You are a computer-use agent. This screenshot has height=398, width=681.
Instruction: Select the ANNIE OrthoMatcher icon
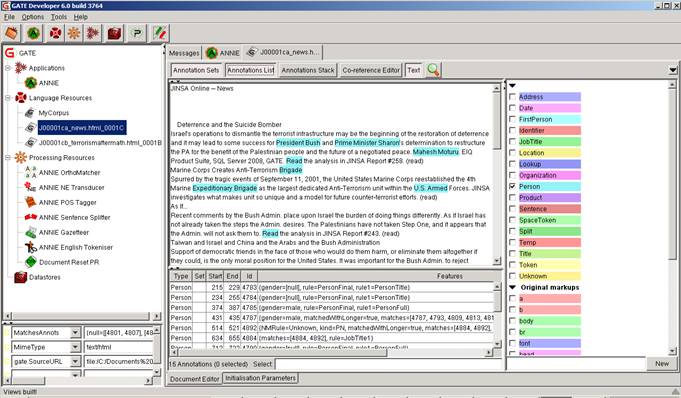click(30, 172)
